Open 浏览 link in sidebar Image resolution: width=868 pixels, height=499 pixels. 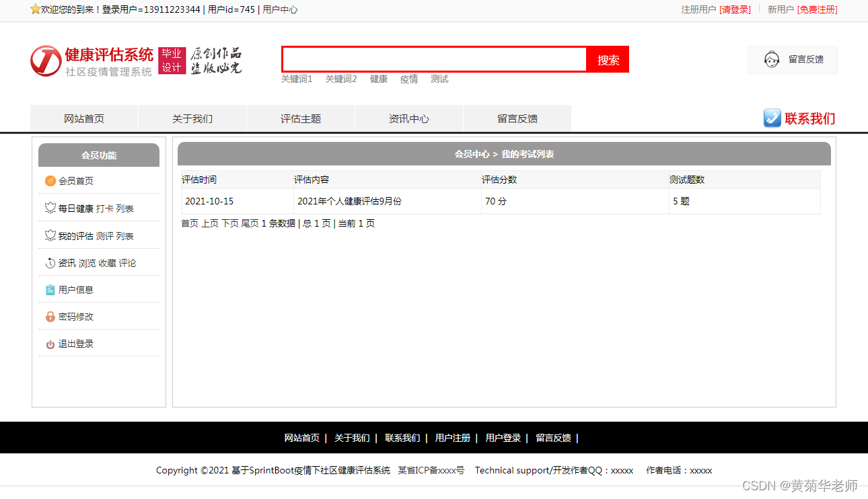pos(87,263)
